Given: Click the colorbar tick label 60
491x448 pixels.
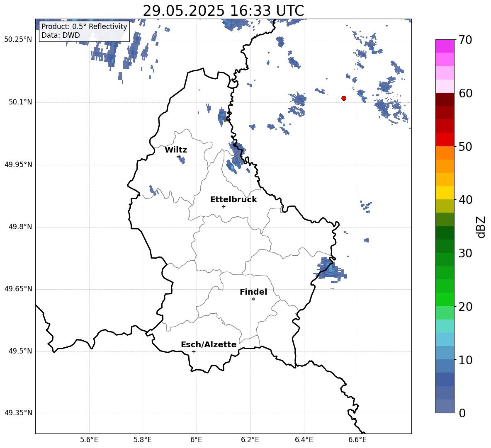Looking at the screenshot, I should pyautogui.click(x=465, y=93).
